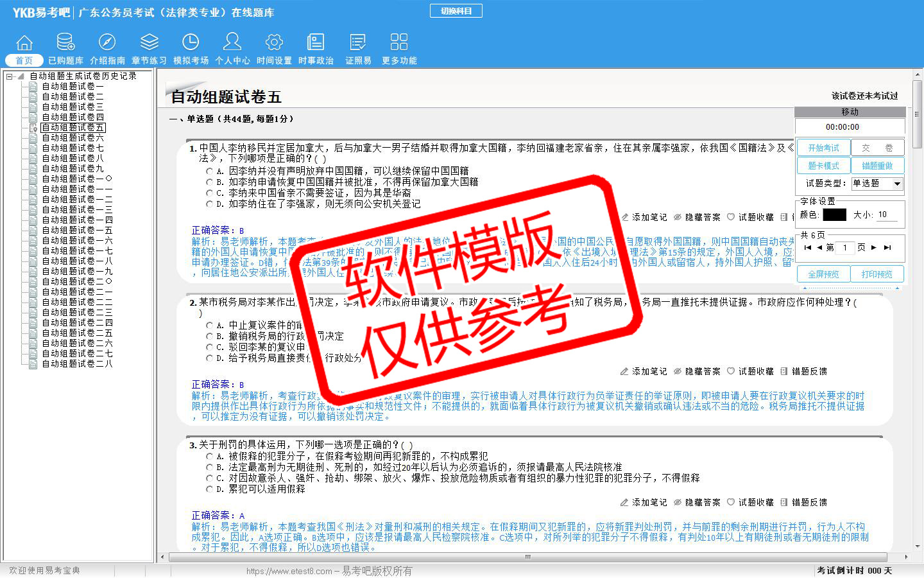Go to 个人中心 personal center
Image resolution: width=924 pixels, height=578 pixels.
[232, 43]
